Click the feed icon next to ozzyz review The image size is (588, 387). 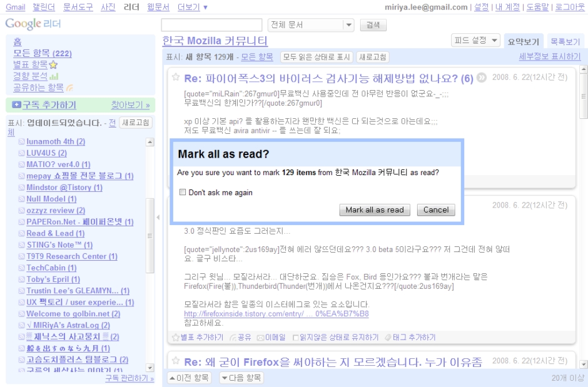[x=22, y=211]
